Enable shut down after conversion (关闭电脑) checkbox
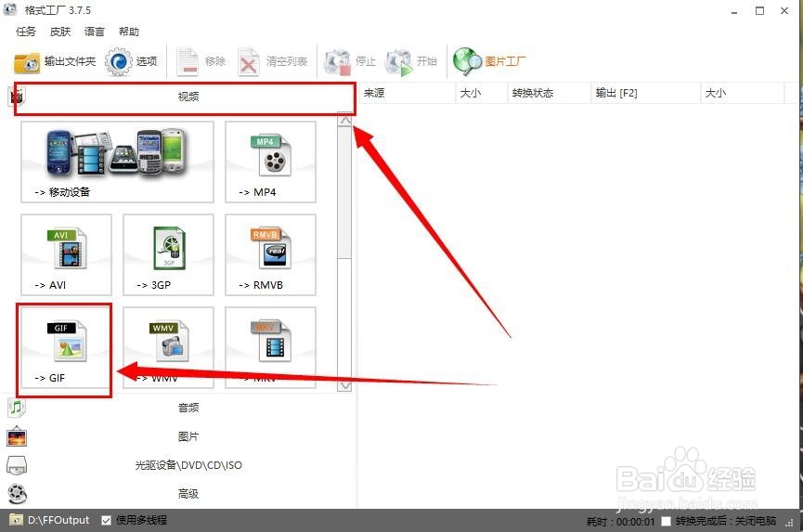Viewport: 803px width, 532px height. (666, 521)
